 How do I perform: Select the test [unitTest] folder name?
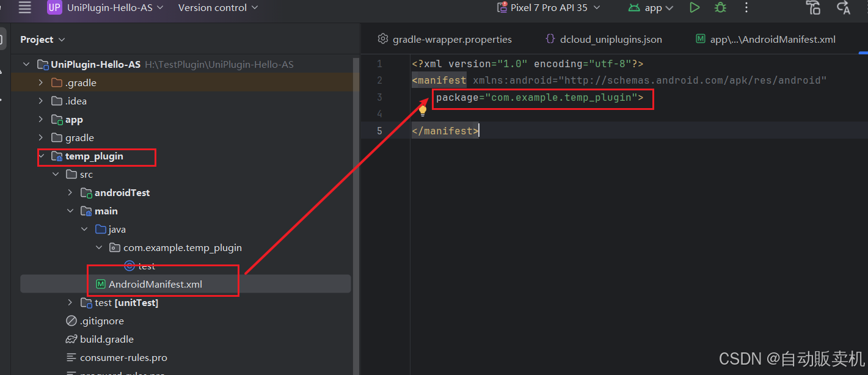click(x=126, y=302)
